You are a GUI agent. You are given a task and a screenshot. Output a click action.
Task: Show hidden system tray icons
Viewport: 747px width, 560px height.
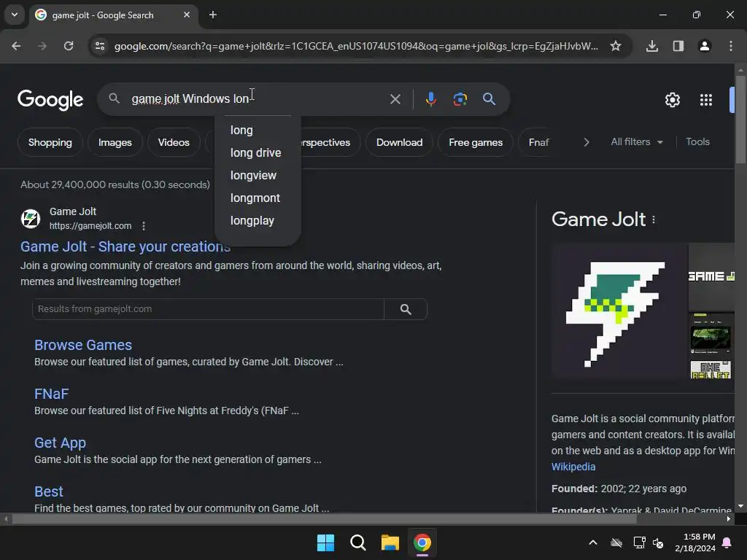[593, 542]
